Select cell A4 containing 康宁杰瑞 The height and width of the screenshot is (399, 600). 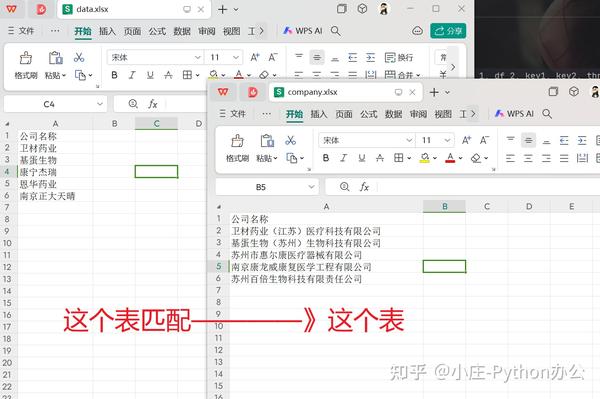[x=55, y=172]
